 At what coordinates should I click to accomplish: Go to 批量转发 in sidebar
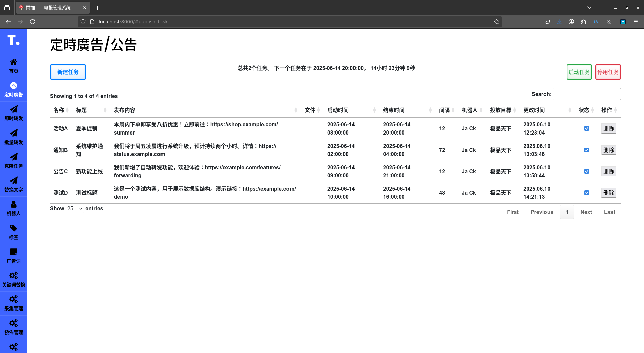coord(13,137)
